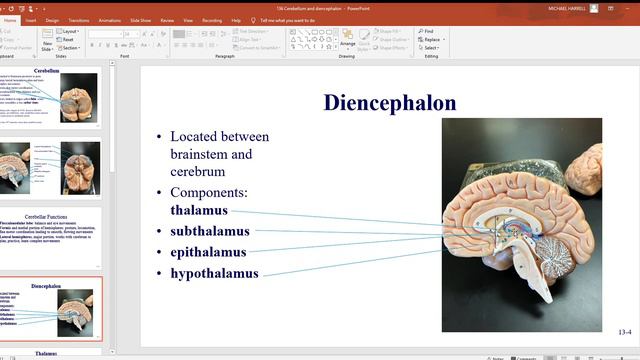Click the user account picture
The image size is (640, 360).
pos(594,9)
